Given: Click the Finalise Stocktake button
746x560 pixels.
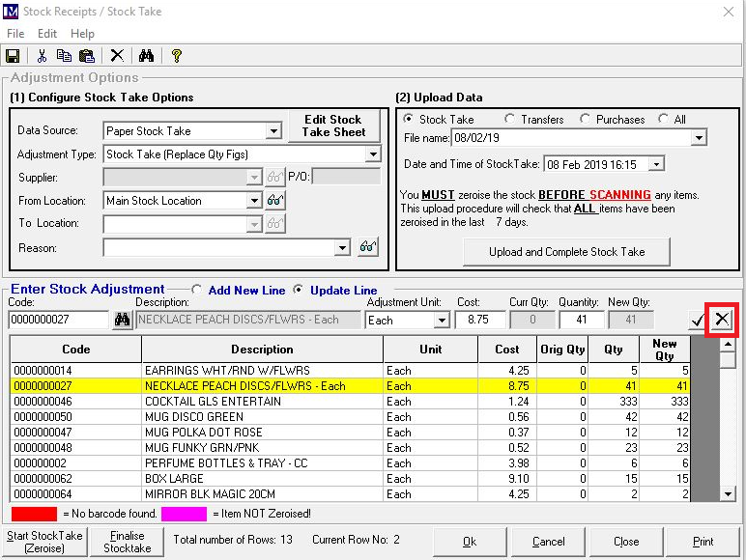Looking at the screenshot, I should 127,542.
